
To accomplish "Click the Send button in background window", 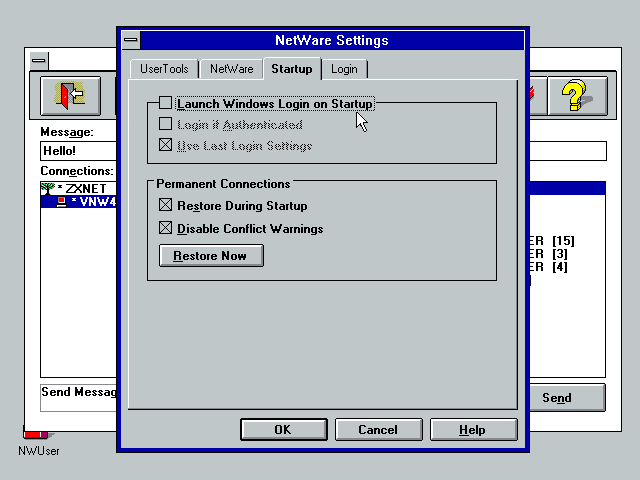I will [x=567, y=398].
